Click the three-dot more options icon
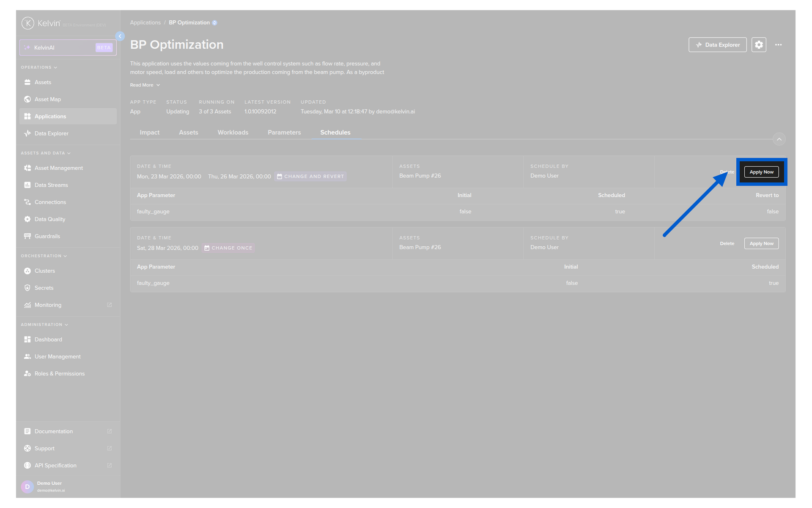 [x=778, y=45]
